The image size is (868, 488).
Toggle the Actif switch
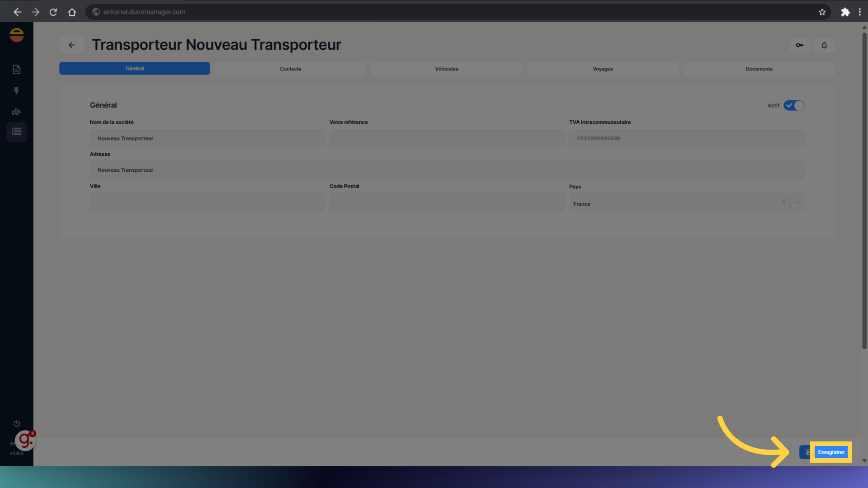794,105
